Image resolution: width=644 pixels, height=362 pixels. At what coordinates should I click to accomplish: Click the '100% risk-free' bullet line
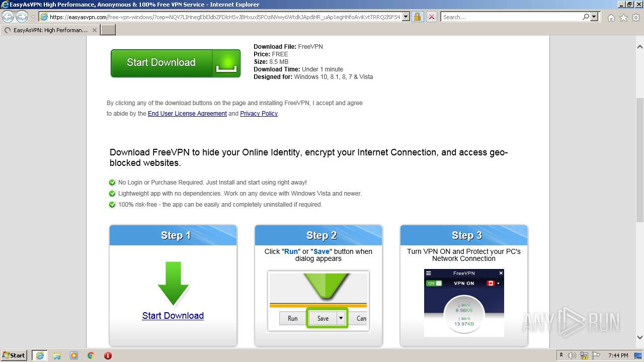[x=220, y=205]
